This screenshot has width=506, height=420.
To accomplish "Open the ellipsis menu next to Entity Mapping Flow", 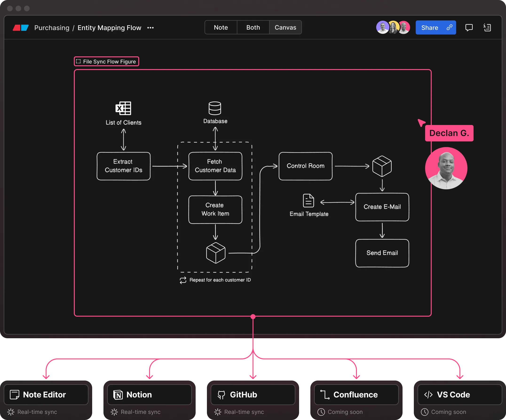I will click(x=150, y=28).
